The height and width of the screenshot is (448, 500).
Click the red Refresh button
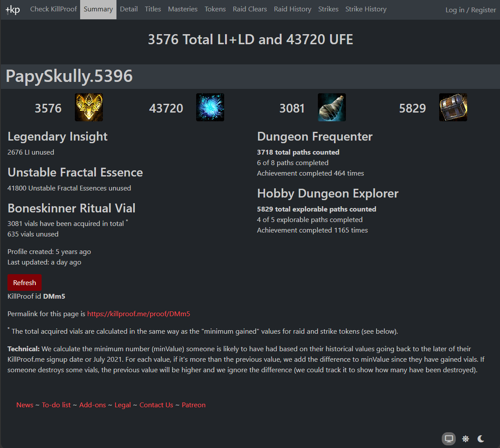[25, 282]
